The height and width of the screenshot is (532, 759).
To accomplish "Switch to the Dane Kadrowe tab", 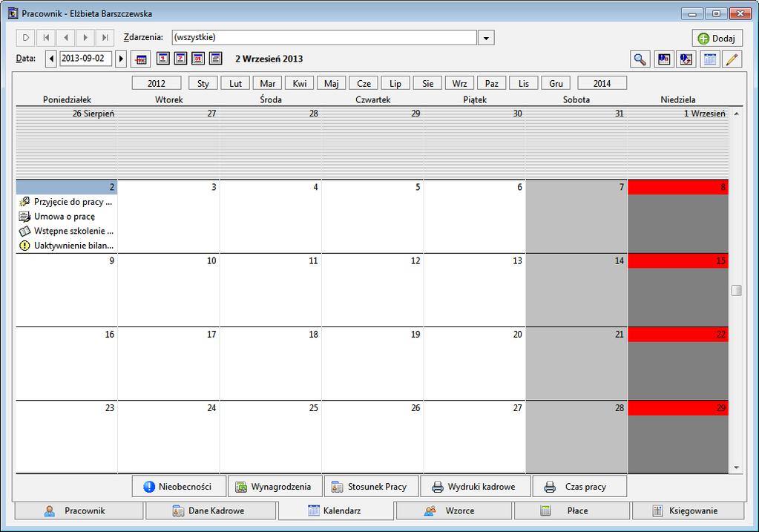I will [211, 510].
